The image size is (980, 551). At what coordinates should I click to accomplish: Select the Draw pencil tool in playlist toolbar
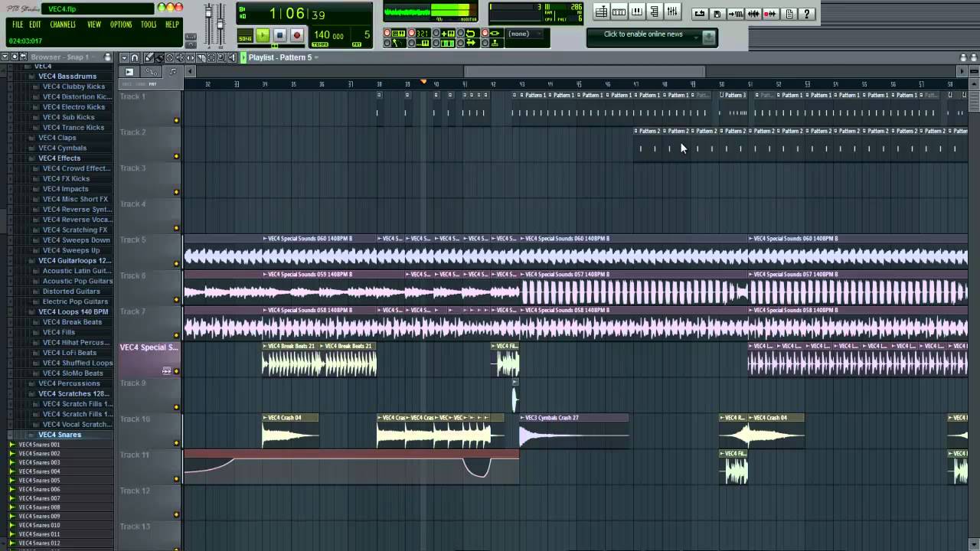pyautogui.click(x=149, y=57)
